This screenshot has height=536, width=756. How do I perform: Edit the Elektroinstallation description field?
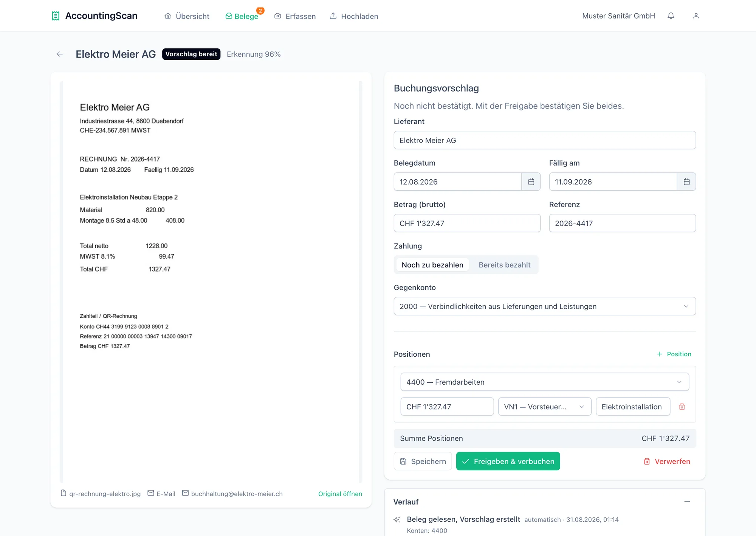pyautogui.click(x=633, y=407)
